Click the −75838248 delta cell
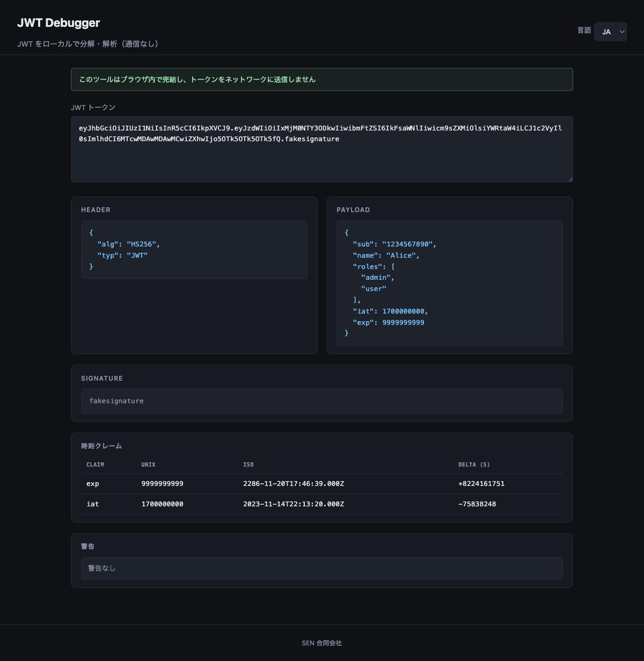 pos(477,504)
